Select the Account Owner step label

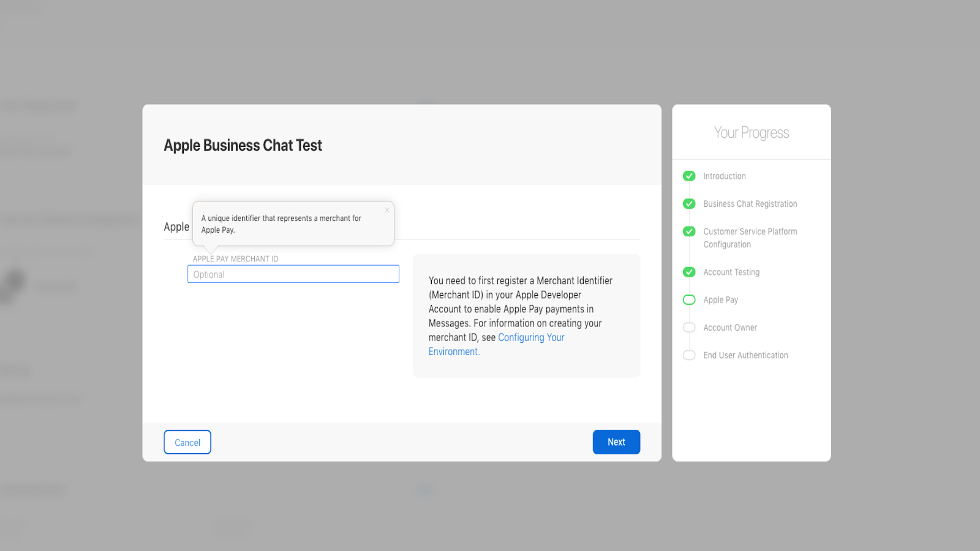click(730, 328)
